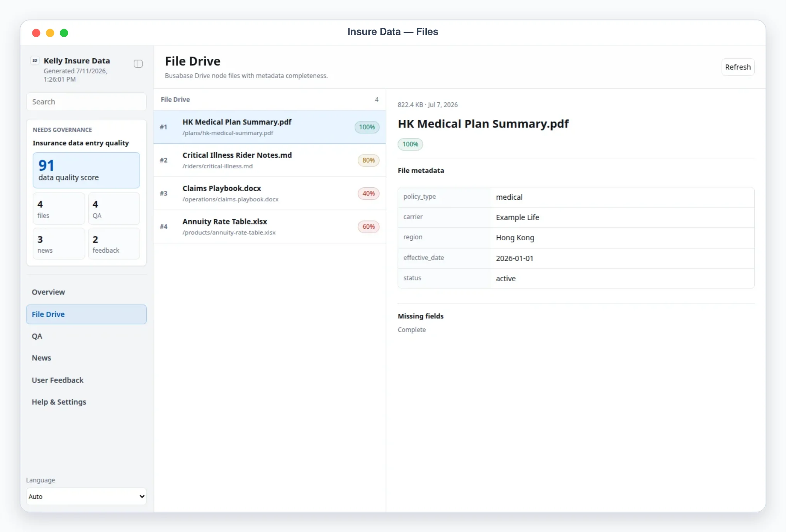Click the yellow minimize window button
This screenshot has width=786, height=532.
pos(50,33)
